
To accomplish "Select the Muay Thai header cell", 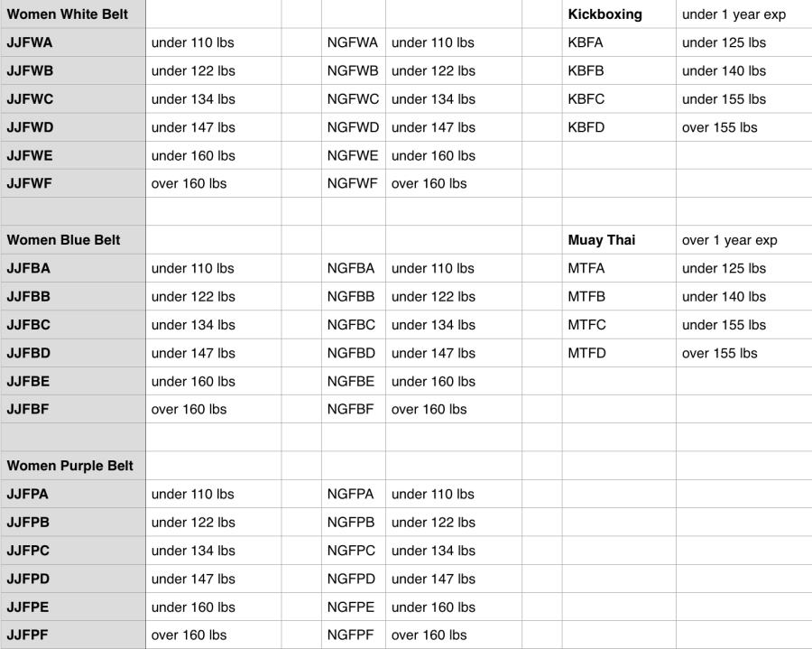I will [600, 240].
